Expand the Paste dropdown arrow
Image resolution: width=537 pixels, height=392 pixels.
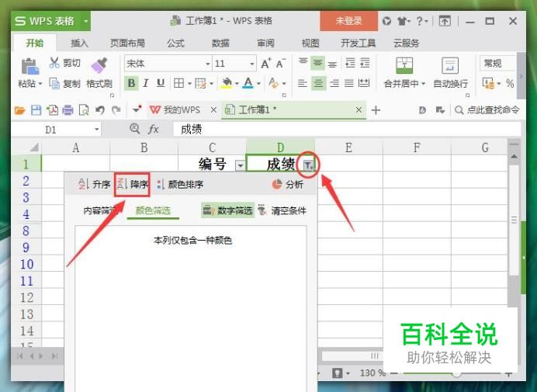coord(40,84)
